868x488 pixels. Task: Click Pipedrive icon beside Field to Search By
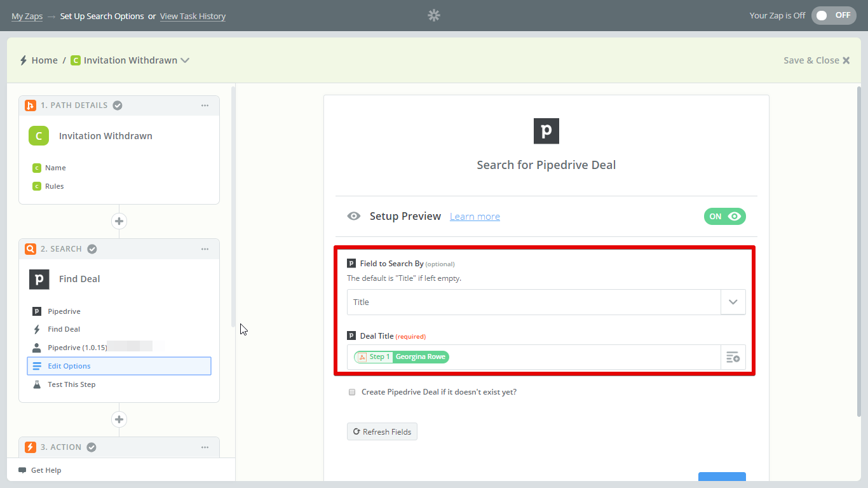pos(351,263)
